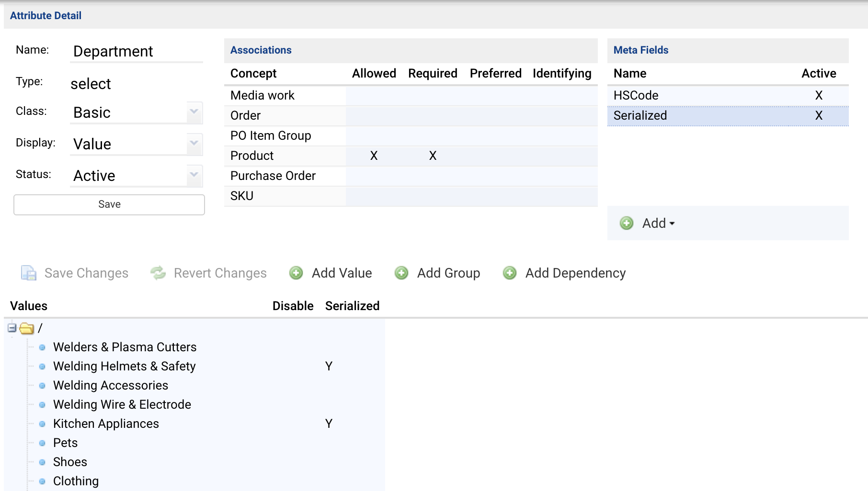Click the Allowed column header

click(374, 73)
